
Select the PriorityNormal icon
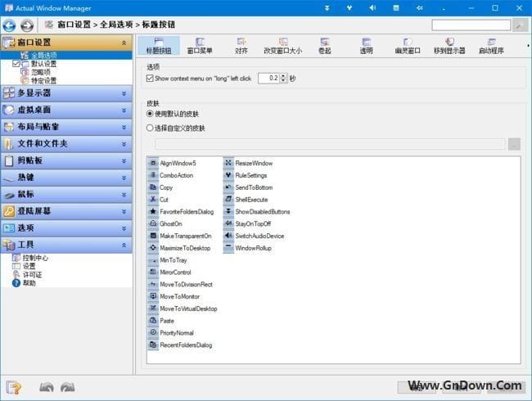tap(153, 332)
